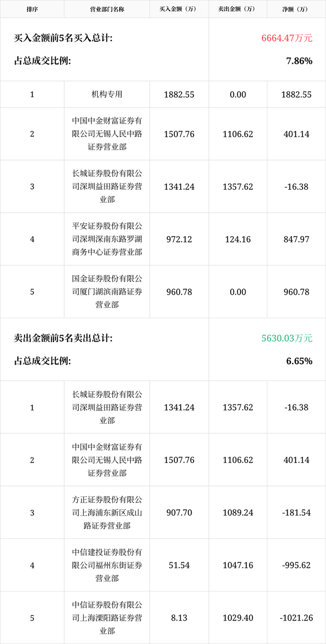Screen dimensions: 326x644
Task: Click the green 5630.03万元 sell total
Action: 287,338
